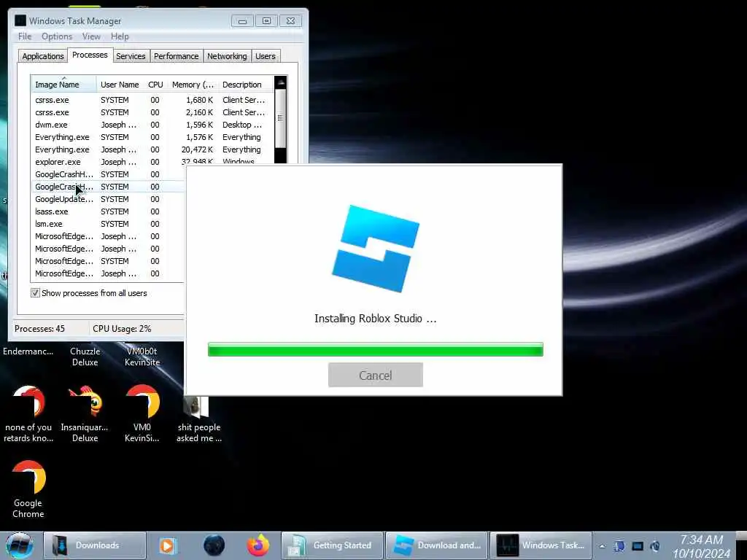Click the process list scrollbar up arrow
The width and height of the screenshot is (747, 560).
pos(281,82)
